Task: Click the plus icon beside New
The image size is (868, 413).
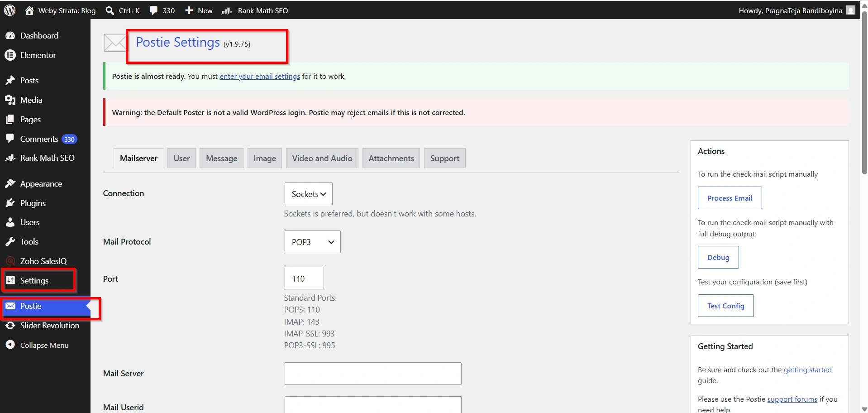Action: (189, 10)
